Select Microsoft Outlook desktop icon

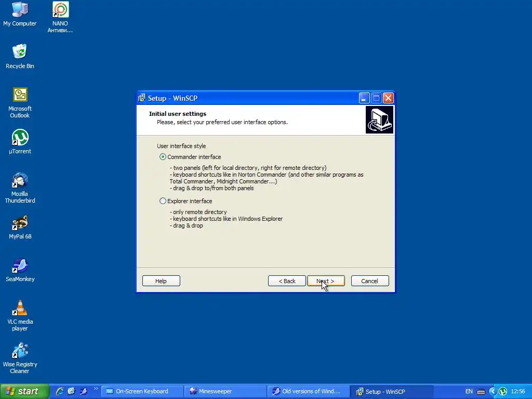pyautogui.click(x=20, y=102)
